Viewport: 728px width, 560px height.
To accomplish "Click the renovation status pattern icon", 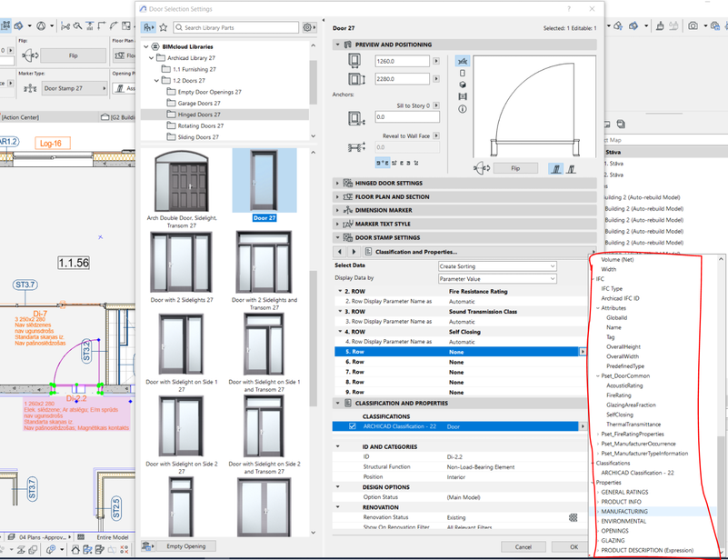I will click(573, 516).
